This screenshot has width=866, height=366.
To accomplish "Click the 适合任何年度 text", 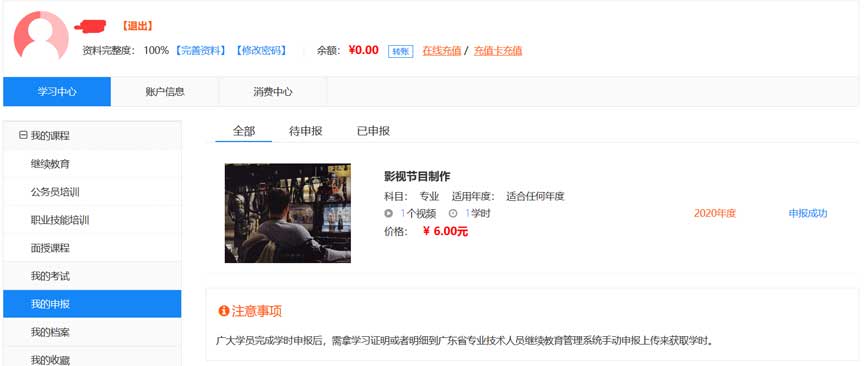I will (535, 197).
